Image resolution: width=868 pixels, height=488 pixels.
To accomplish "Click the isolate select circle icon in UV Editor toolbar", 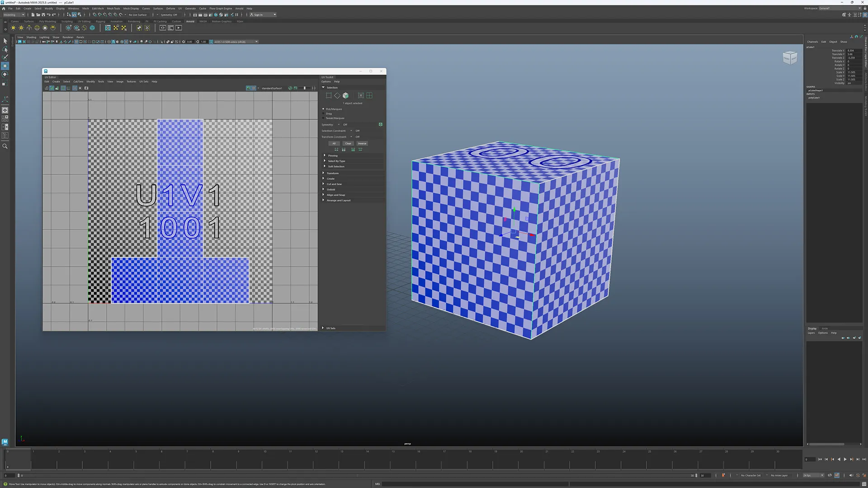I will [x=80, y=88].
